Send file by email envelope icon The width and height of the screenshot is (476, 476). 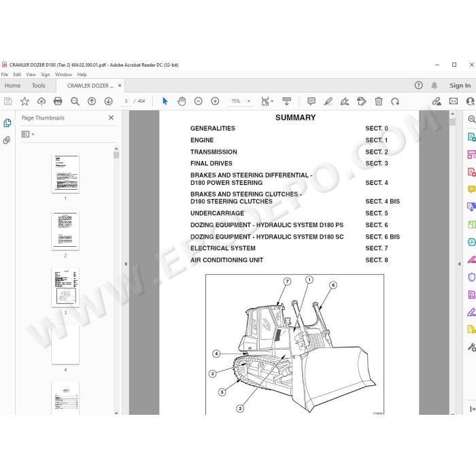454,101
